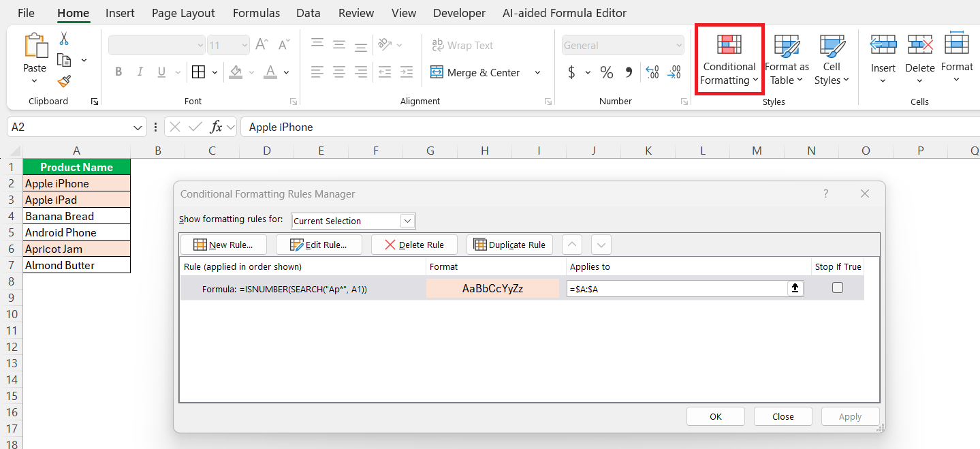Screen dimensions: 980x449
Task: Click the Applies to range field
Action: (677, 288)
